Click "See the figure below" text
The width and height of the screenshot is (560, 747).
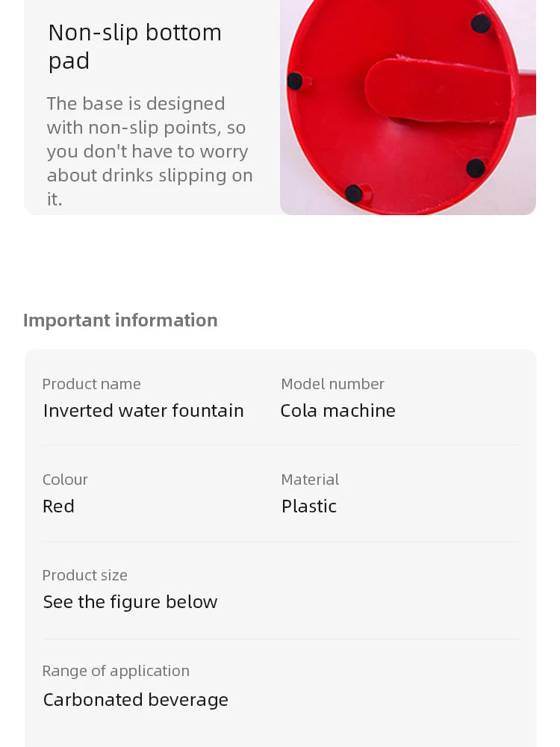(x=130, y=601)
